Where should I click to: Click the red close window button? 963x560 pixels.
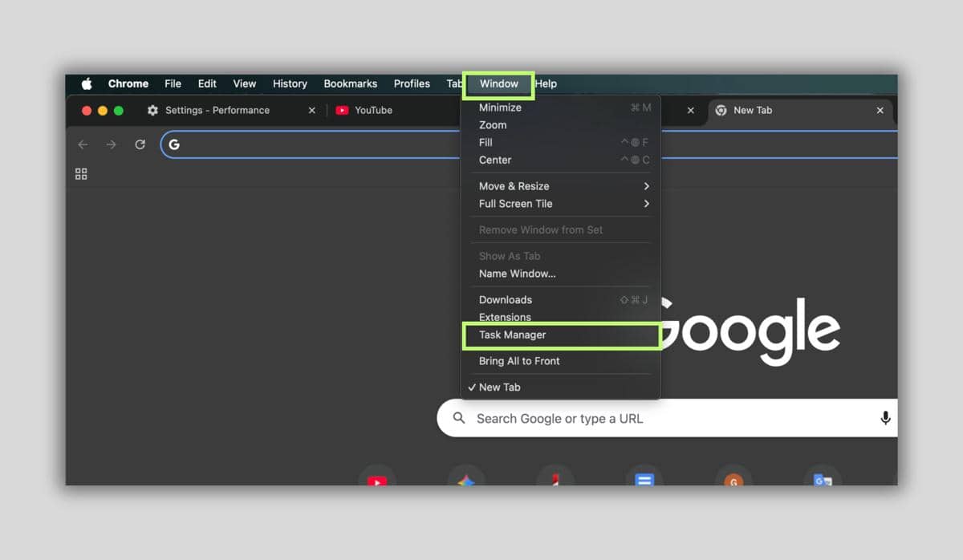click(x=87, y=111)
